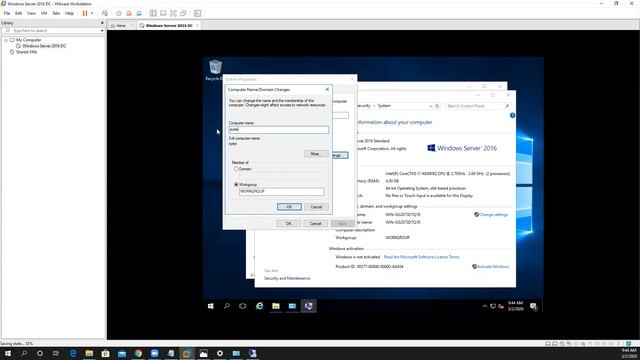Open the VM menu

[x=44, y=13]
